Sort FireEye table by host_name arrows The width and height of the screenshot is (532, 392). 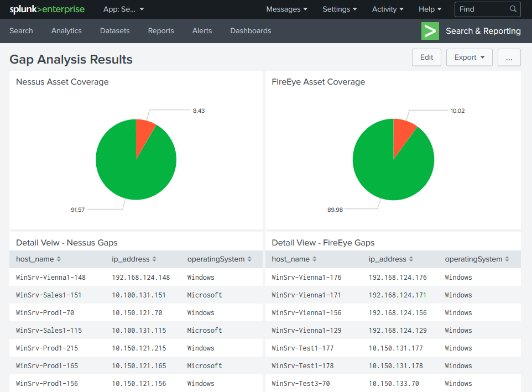pyautogui.click(x=315, y=259)
